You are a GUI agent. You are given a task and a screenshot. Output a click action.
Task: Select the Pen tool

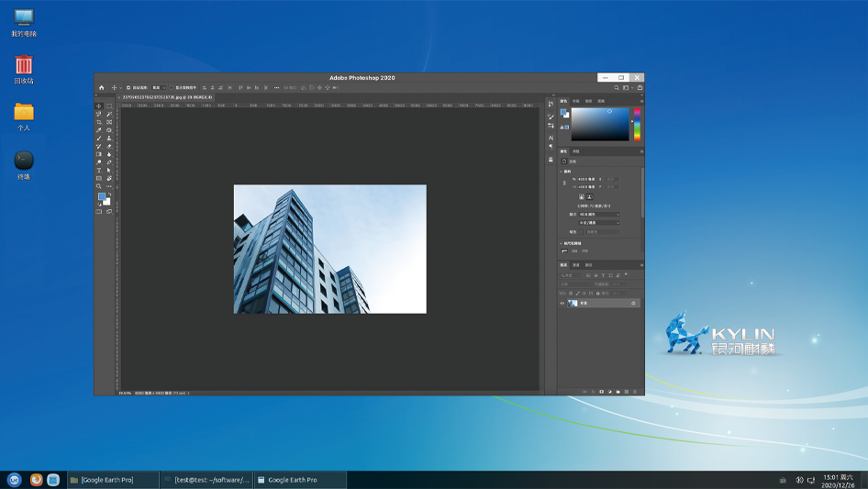tap(109, 161)
